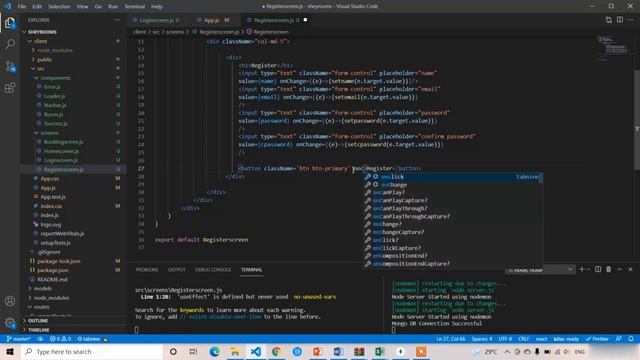Screen dimensions: 640x360
Task: Switch to the Loginscreen.js tab
Action: click(x=157, y=20)
